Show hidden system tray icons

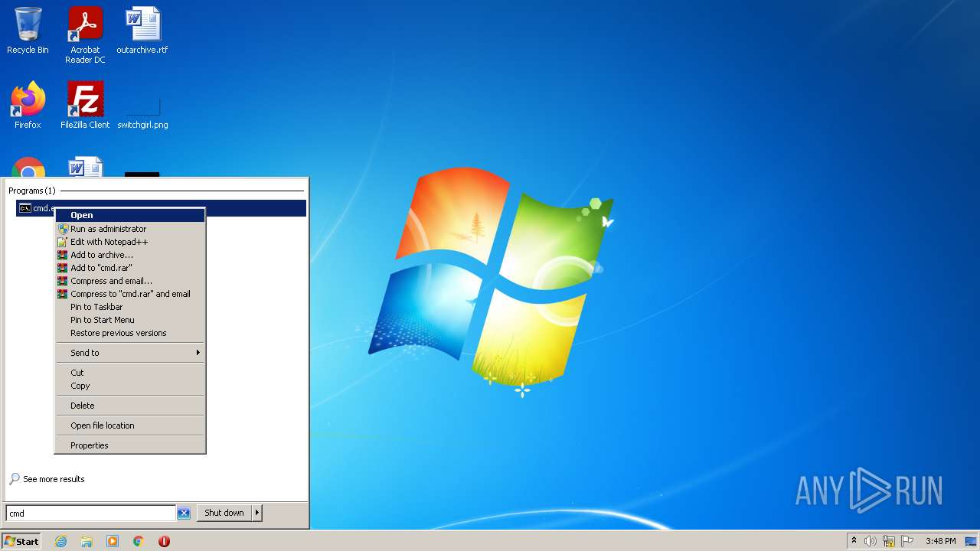pyautogui.click(x=854, y=541)
